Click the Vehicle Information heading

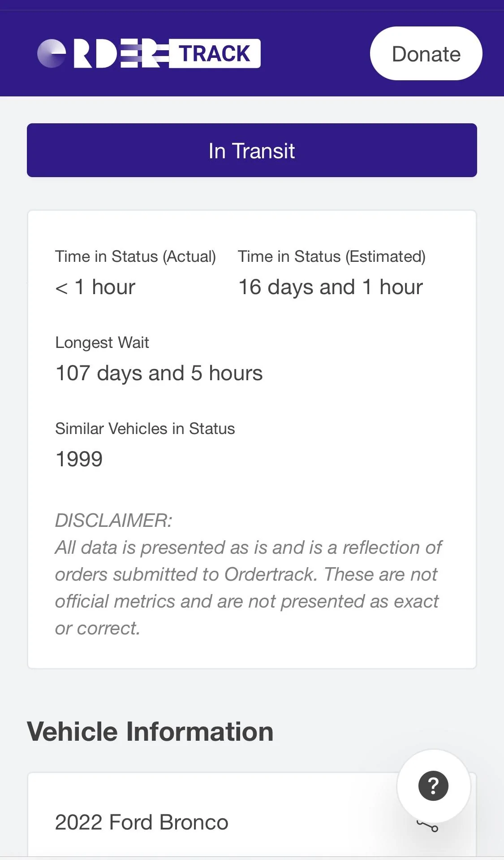(151, 732)
